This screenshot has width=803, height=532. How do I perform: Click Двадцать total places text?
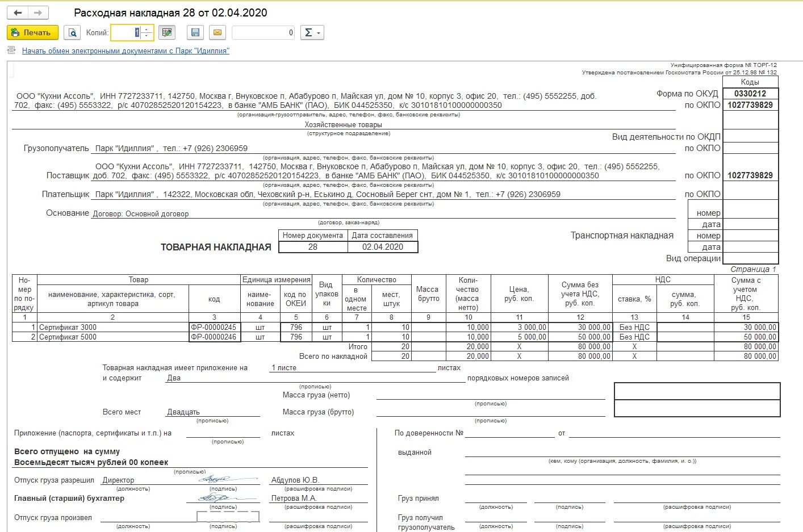click(183, 412)
